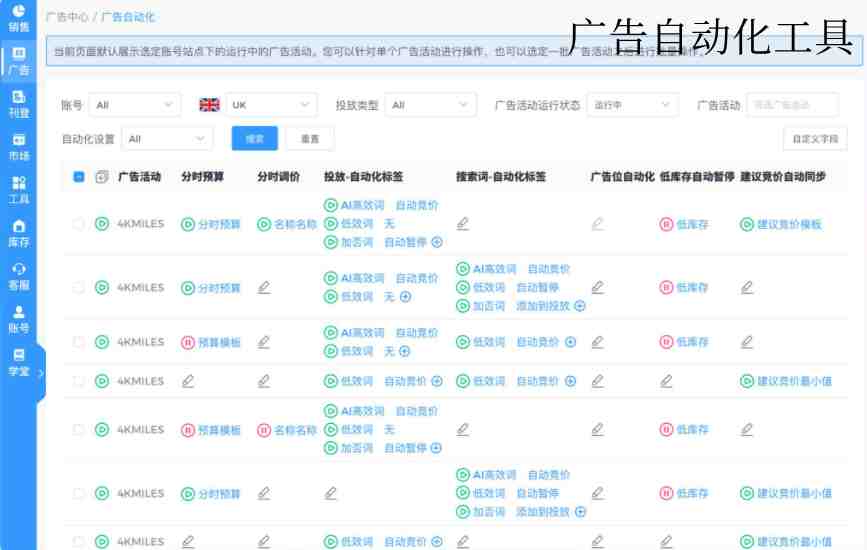Open the 账号 account dropdown
Image resolution: width=867 pixels, height=550 pixels.
[135, 105]
